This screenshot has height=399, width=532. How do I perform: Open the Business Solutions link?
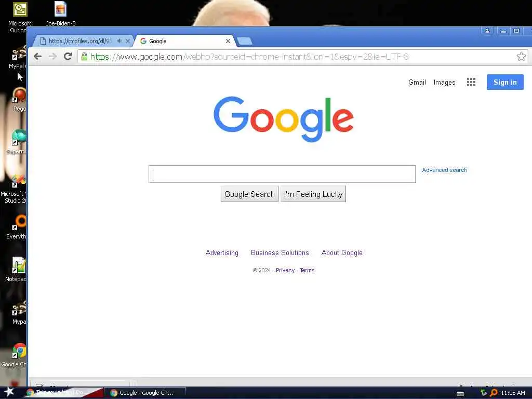pyautogui.click(x=280, y=253)
